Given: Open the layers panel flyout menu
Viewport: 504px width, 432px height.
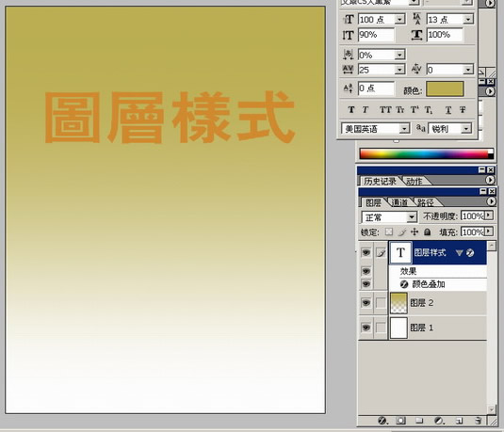Looking at the screenshot, I should (x=491, y=201).
